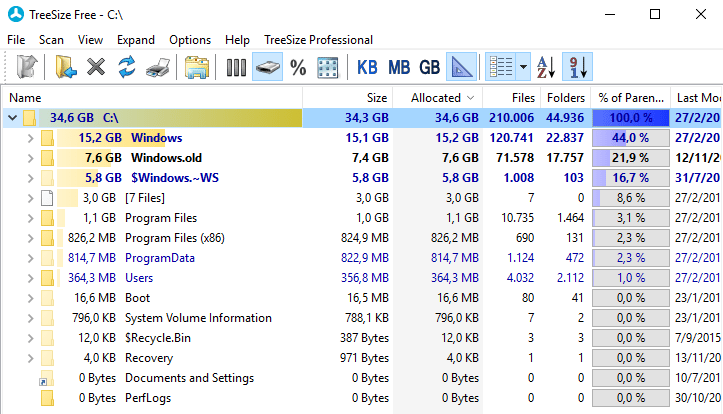
Task: Toggle file count display mode icon
Action: tap(236, 67)
